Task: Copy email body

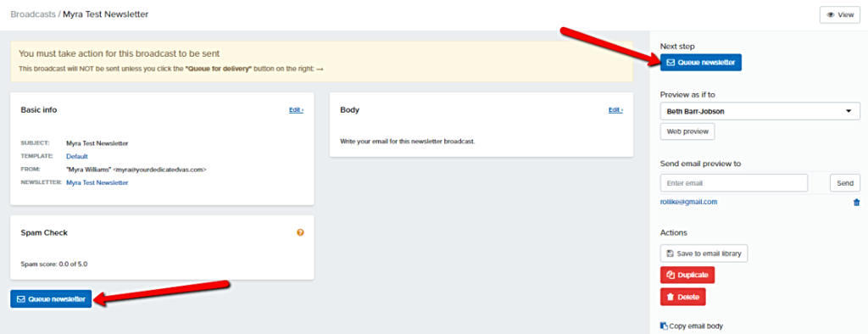Action: click(x=692, y=326)
